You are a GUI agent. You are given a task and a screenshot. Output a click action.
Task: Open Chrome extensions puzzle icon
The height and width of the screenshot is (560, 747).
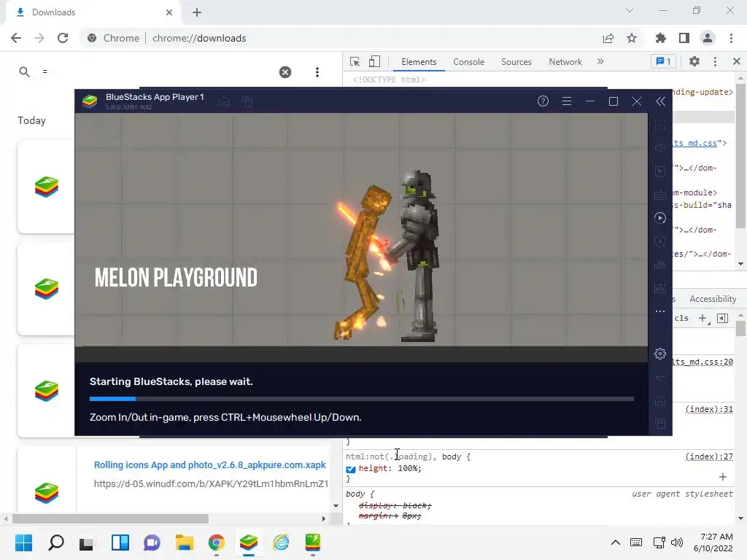pyautogui.click(x=660, y=38)
